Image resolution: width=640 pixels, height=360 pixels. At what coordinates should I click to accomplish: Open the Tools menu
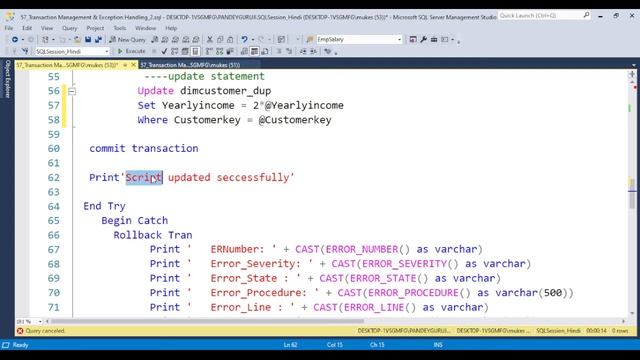click(120, 28)
